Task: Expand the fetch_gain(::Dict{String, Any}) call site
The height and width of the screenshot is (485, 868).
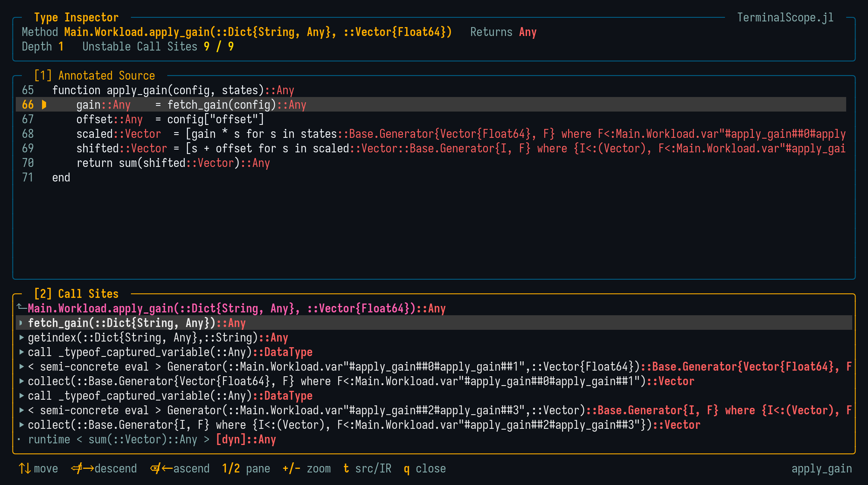Action: tap(21, 323)
